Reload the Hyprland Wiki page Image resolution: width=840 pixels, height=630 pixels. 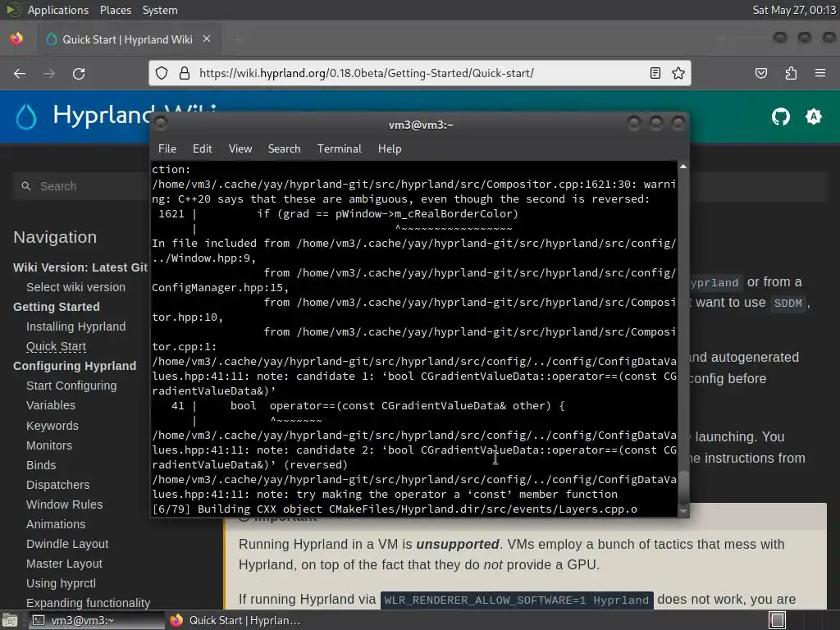(79, 73)
